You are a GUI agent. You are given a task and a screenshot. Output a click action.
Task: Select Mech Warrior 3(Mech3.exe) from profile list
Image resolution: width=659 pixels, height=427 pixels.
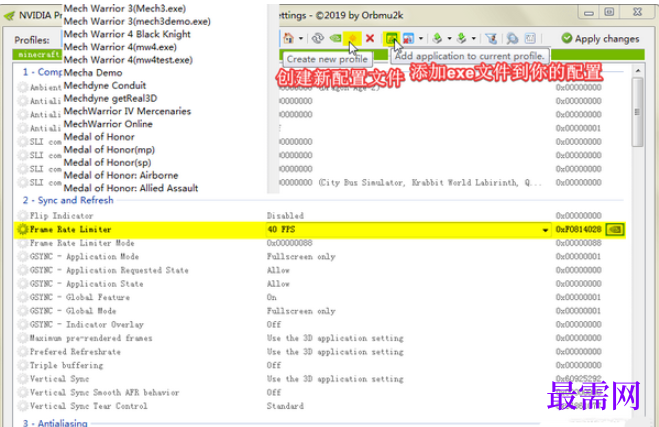(124, 8)
